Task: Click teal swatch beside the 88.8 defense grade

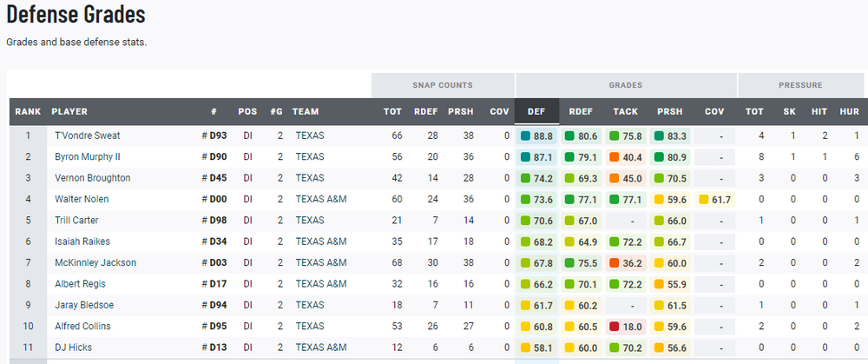Action: point(526,136)
